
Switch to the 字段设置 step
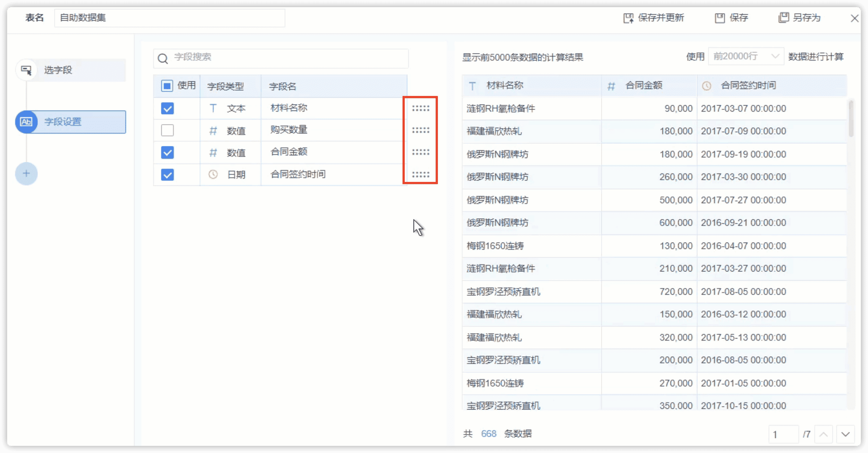[x=71, y=122]
